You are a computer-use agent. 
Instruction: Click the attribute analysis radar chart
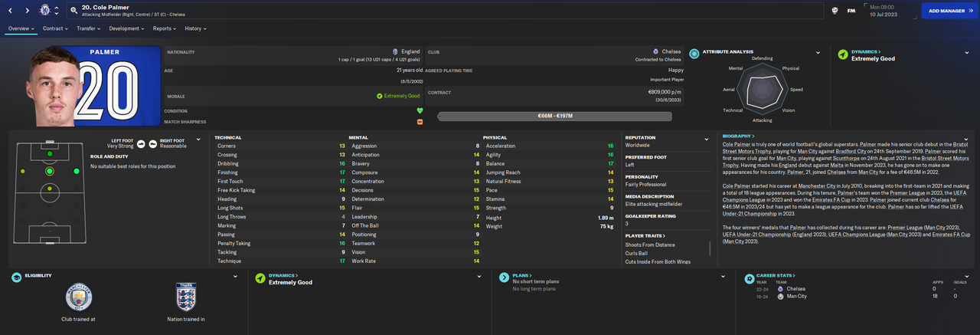click(x=762, y=89)
